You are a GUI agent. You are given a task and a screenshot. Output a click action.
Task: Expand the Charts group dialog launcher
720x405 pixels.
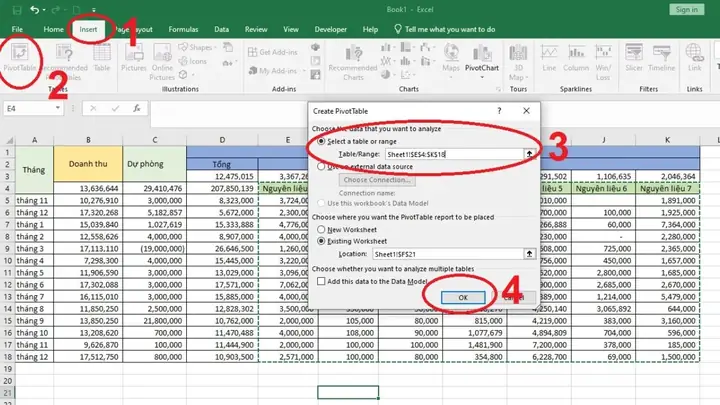coord(498,89)
